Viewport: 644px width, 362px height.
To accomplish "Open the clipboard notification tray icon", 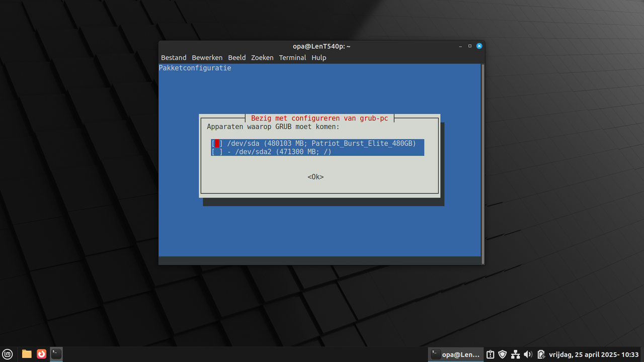I will point(491,354).
